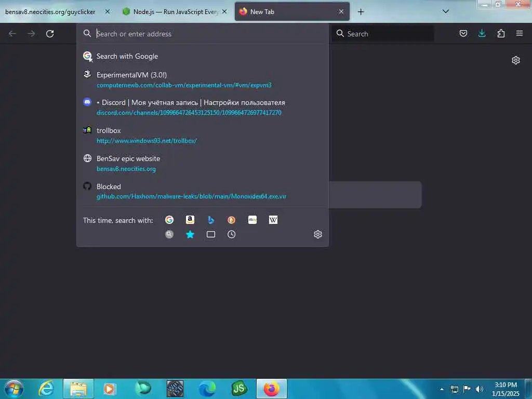Click the Firefox taskbar button
This screenshot has width=532, height=399.
(x=271, y=389)
